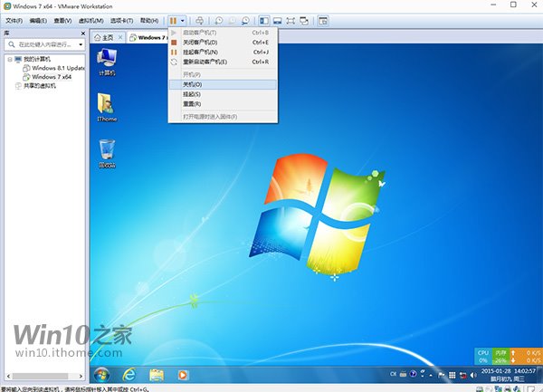
Task: Close the library (库) panel
Action: pyautogui.click(x=83, y=33)
